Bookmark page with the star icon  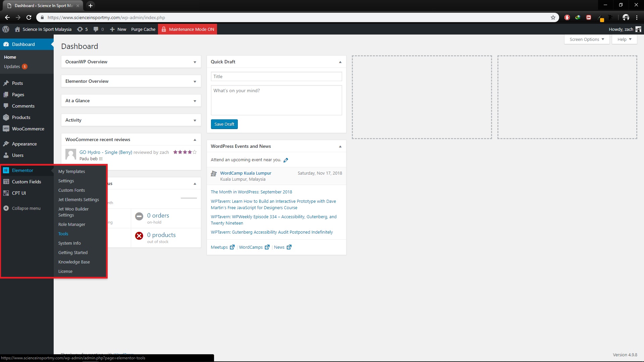553,17
